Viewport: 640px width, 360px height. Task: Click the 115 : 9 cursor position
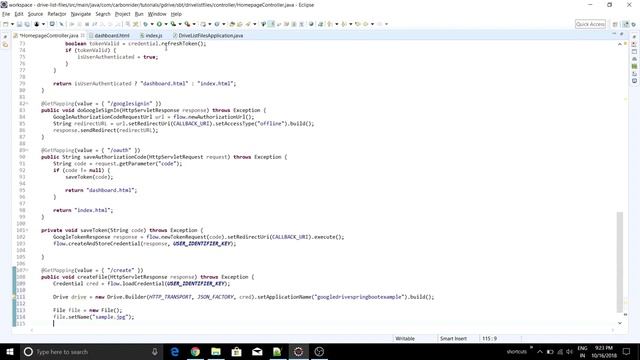click(x=489, y=338)
